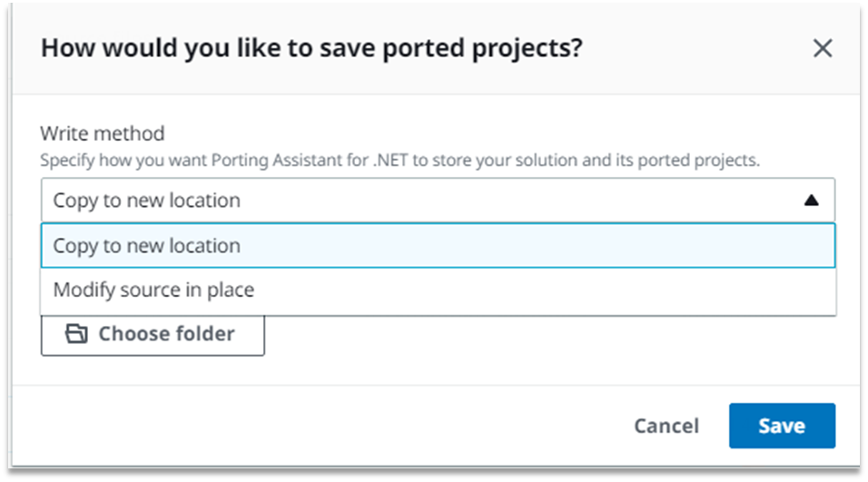Abort by clicking Cancel text
The height and width of the screenshot is (482, 868).
click(666, 426)
